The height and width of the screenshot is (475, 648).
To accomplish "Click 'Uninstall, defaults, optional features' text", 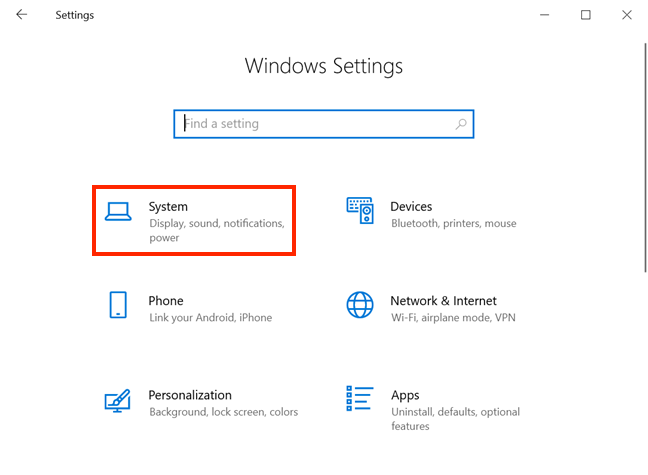I will click(x=455, y=419).
